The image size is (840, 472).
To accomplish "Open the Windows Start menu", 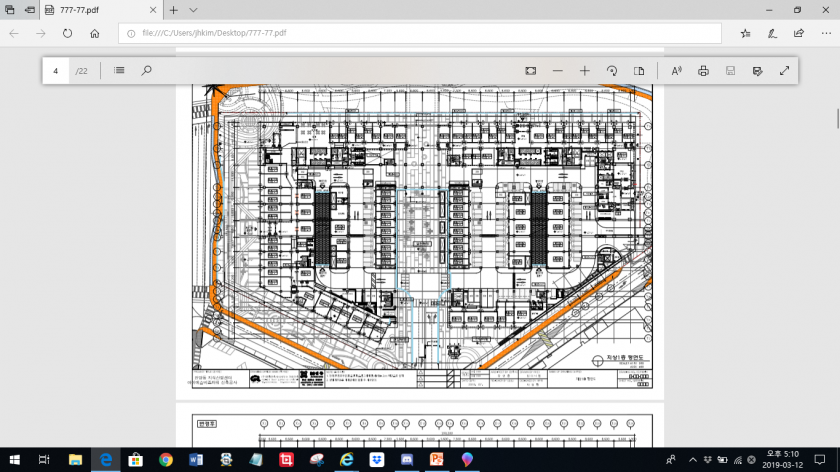I will pos(14,459).
